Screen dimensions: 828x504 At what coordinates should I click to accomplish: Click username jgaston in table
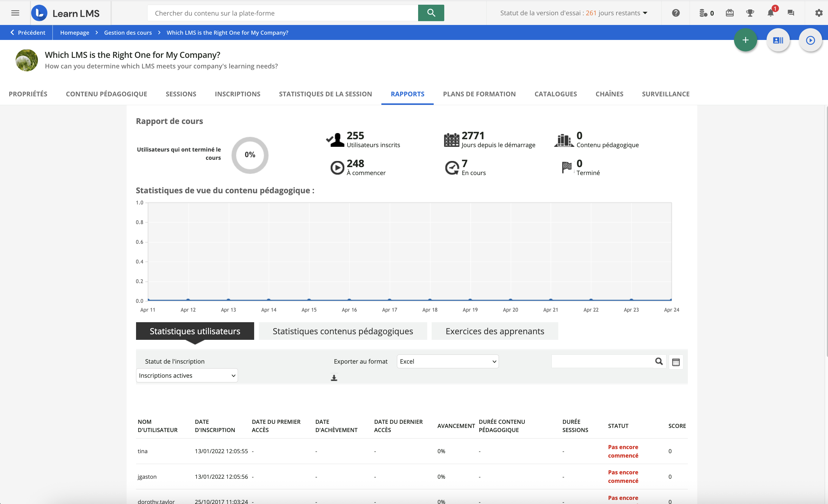pyautogui.click(x=147, y=477)
